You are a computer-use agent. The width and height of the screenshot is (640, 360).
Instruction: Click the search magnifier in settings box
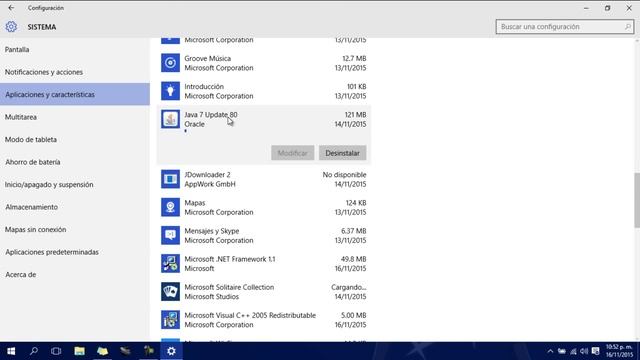[x=627, y=27]
